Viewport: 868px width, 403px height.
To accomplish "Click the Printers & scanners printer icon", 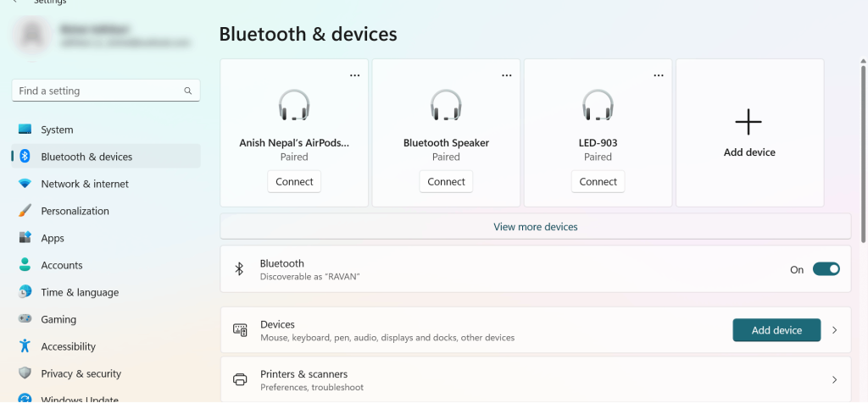I will (x=240, y=380).
